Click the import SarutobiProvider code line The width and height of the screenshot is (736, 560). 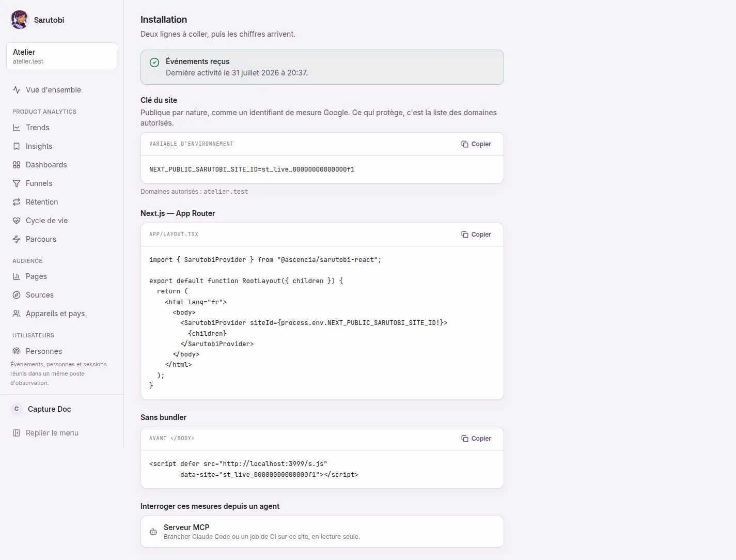click(x=265, y=260)
